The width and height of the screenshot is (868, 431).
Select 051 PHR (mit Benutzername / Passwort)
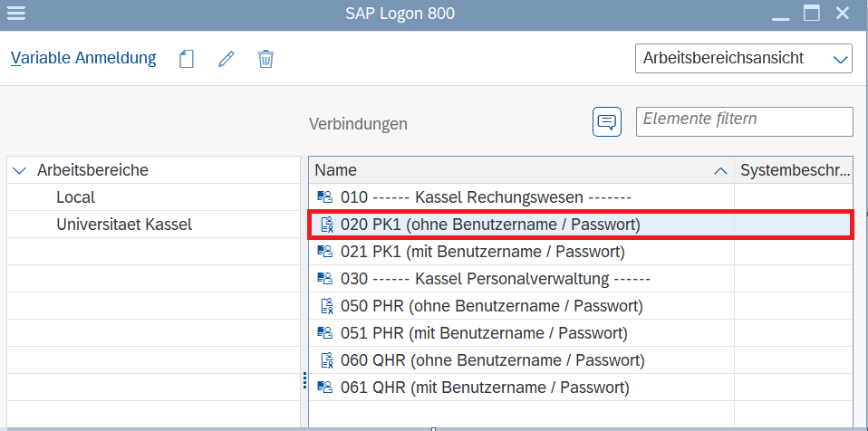[581, 333]
